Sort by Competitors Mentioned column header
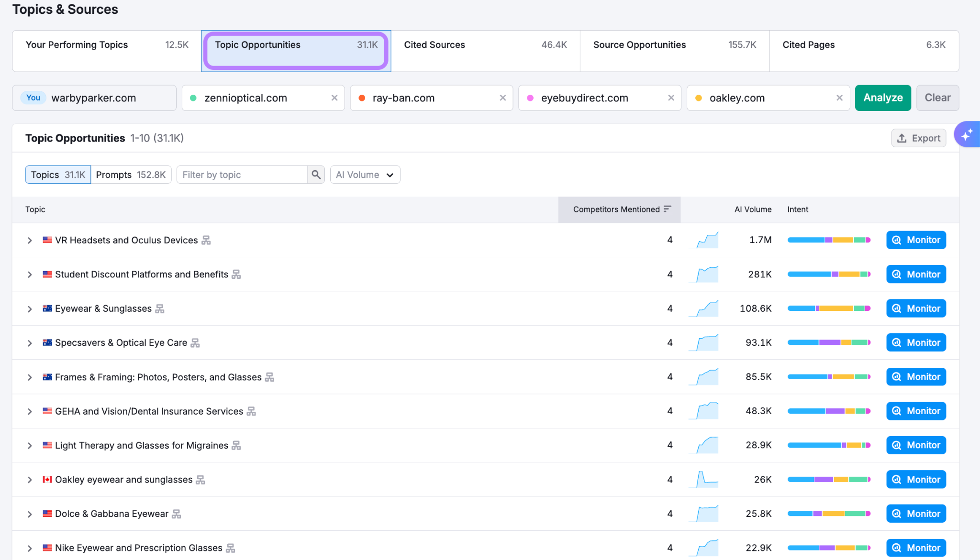Screen dimensions: 980x560 [619, 209]
